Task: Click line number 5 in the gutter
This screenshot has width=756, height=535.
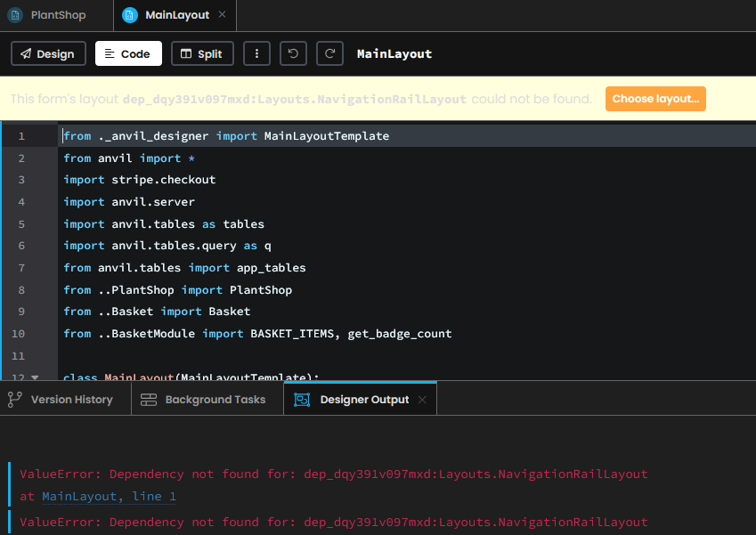Action: pyautogui.click(x=21, y=224)
